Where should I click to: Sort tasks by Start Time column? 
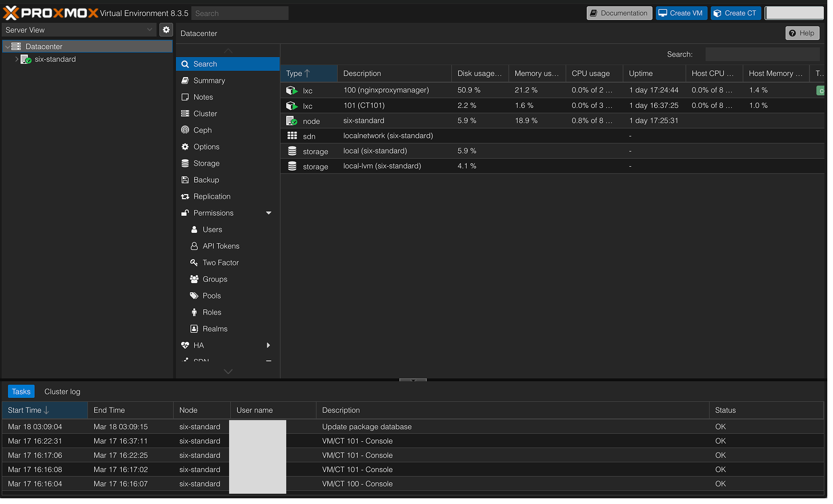45,410
